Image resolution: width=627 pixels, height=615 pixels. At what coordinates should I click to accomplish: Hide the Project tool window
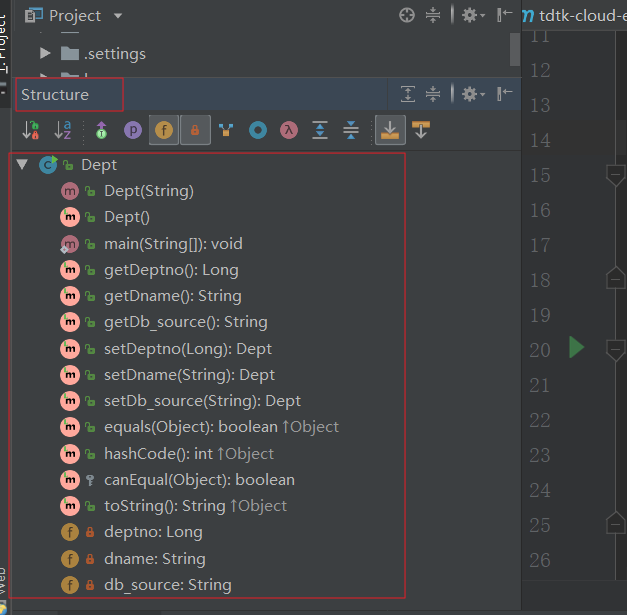tap(504, 15)
